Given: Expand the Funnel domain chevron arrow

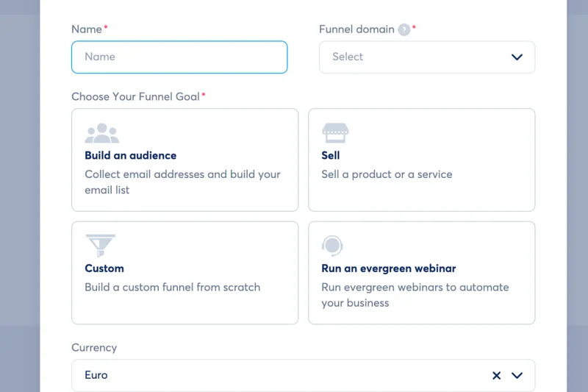Looking at the screenshot, I should [517, 57].
